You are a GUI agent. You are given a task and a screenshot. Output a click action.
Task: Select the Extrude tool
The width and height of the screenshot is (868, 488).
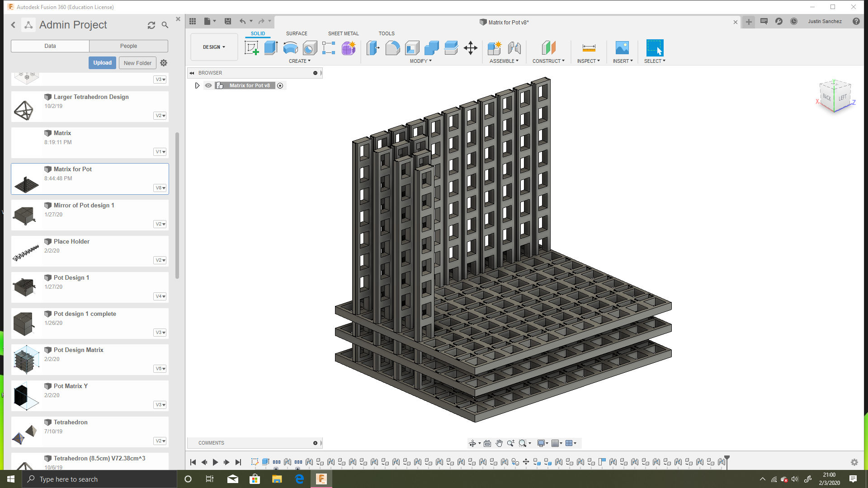pos(271,48)
